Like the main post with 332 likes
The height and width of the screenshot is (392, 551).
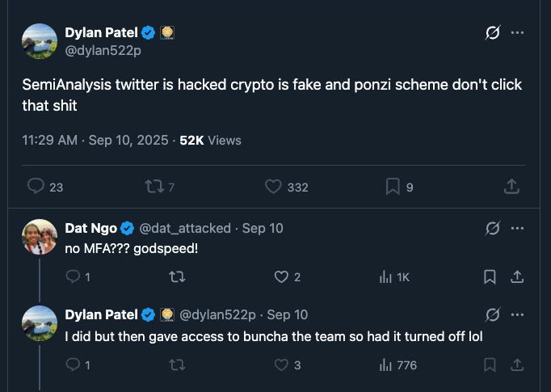(x=273, y=187)
